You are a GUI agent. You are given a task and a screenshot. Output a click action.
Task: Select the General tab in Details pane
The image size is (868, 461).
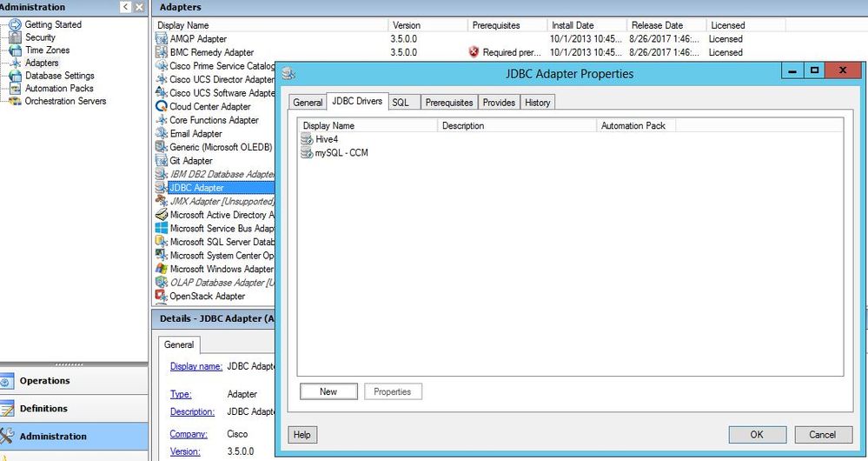(179, 344)
